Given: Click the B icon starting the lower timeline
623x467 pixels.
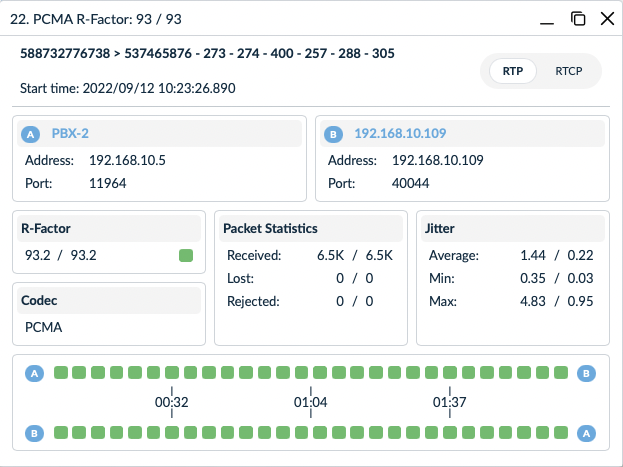Looking at the screenshot, I should [x=35, y=433].
